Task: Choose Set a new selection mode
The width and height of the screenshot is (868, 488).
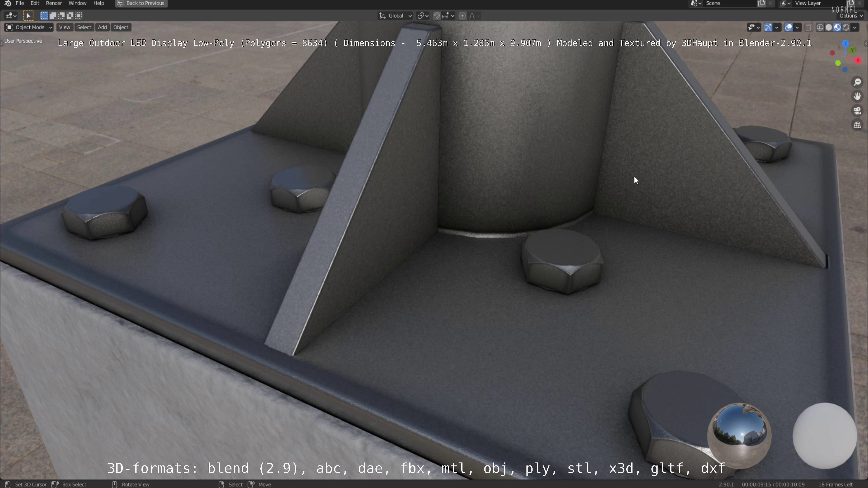Action: click(44, 16)
